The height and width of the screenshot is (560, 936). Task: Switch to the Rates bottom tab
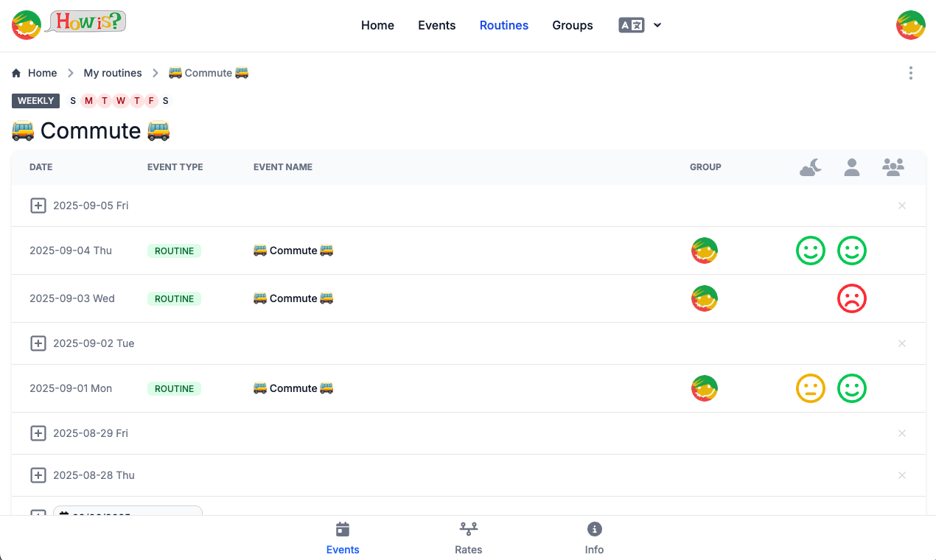[x=469, y=539]
